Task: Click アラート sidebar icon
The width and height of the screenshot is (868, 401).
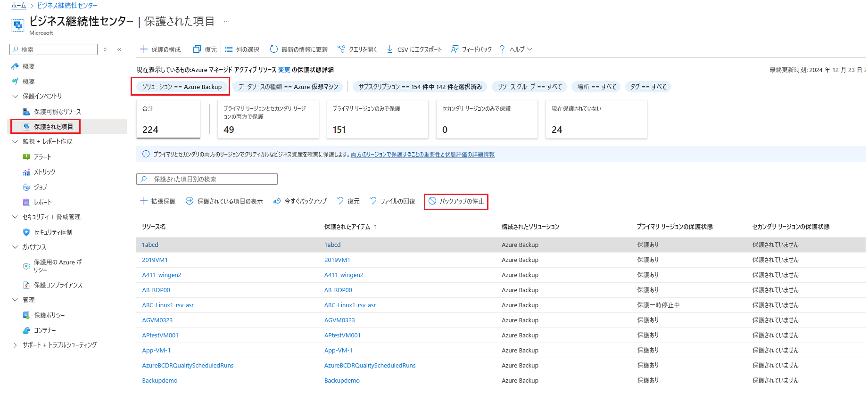Action: click(x=26, y=157)
